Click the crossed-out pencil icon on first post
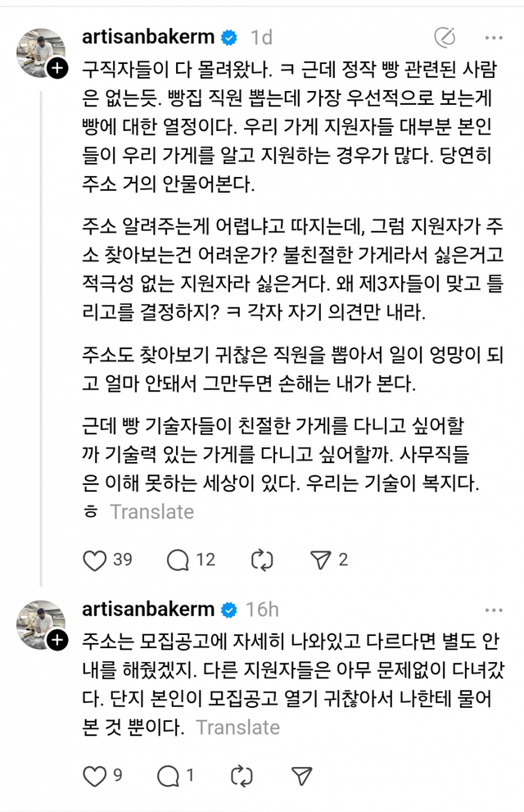Viewport: 524px width, 812px height. (x=445, y=37)
